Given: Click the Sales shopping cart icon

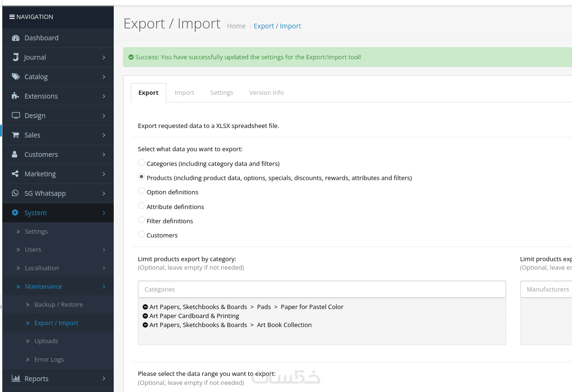Looking at the screenshot, I should click(16, 135).
